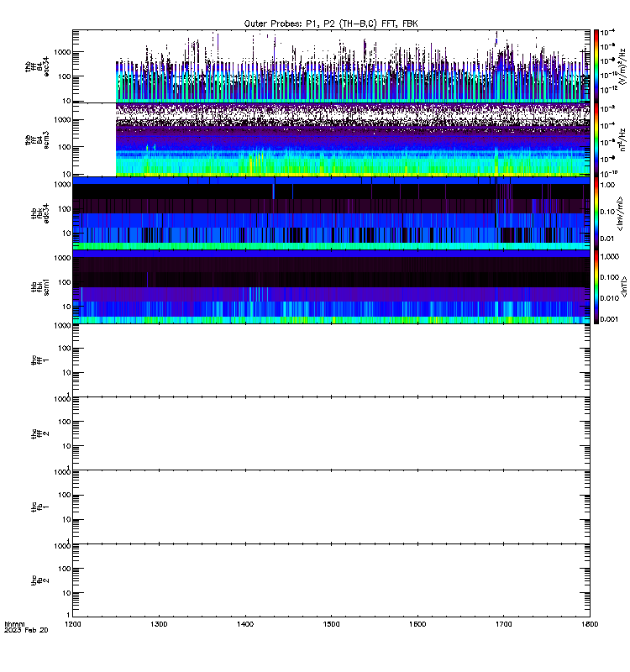Click the 0.100 color bar tick value
The height and width of the screenshot is (672, 630).
(x=610, y=277)
